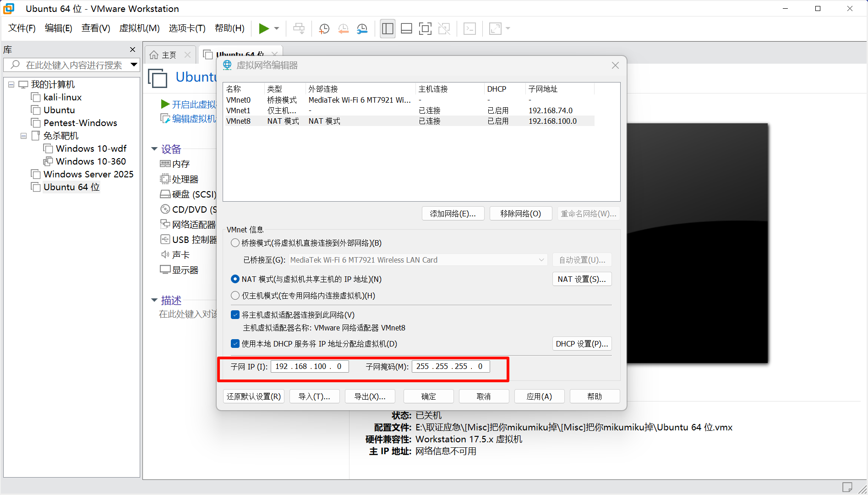
Task: Select the bridged mode radio button
Action: coord(235,243)
